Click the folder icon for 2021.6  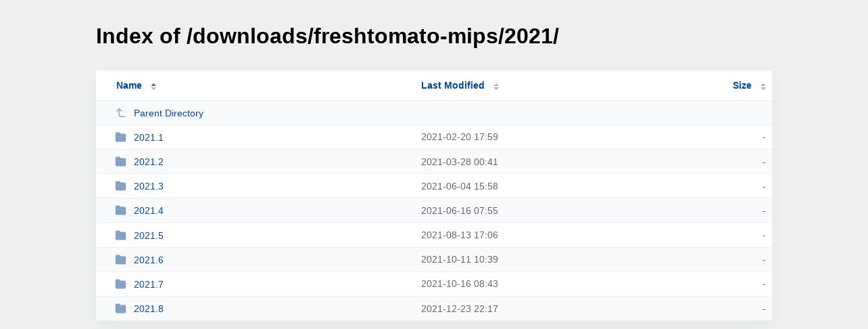click(x=120, y=260)
